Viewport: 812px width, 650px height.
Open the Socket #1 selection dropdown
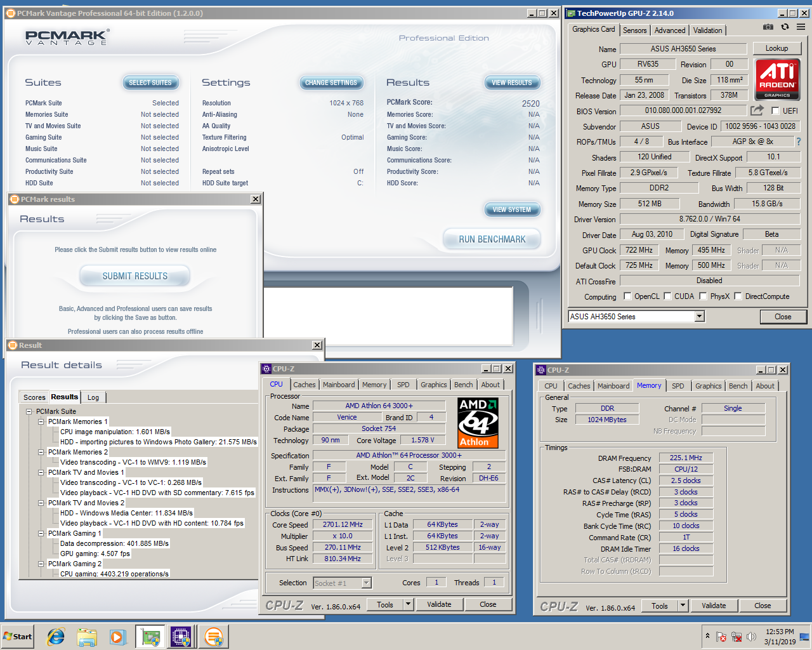[x=366, y=583]
